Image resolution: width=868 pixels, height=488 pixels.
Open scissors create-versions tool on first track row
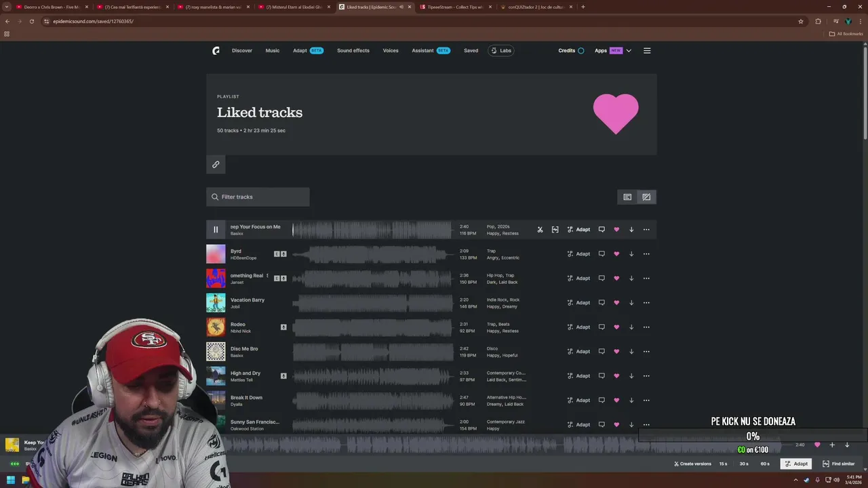[540, 230]
